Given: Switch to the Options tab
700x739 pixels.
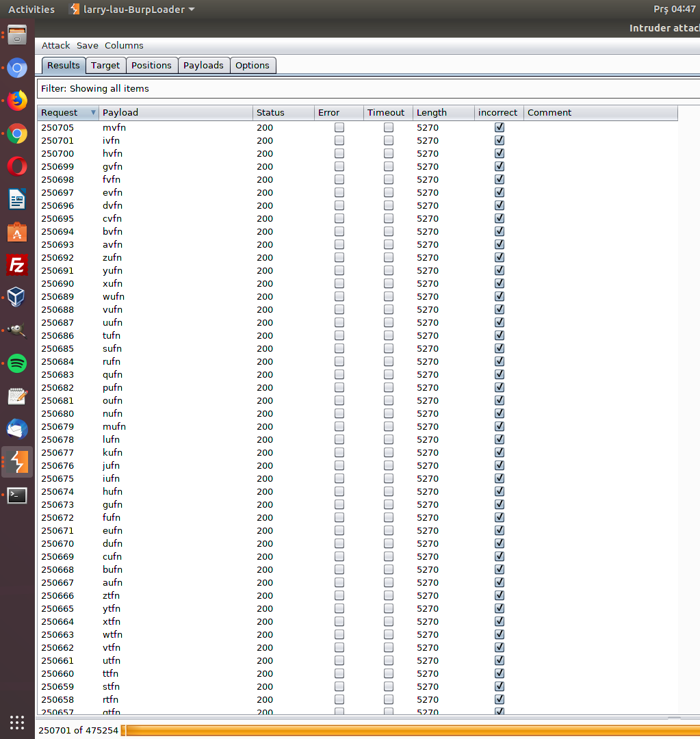Looking at the screenshot, I should click(x=252, y=66).
